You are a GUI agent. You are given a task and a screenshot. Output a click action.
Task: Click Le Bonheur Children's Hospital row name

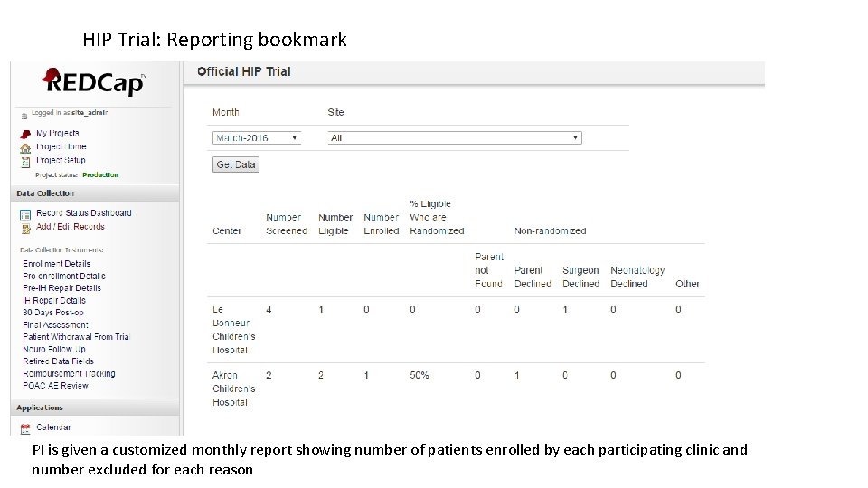[x=233, y=330]
